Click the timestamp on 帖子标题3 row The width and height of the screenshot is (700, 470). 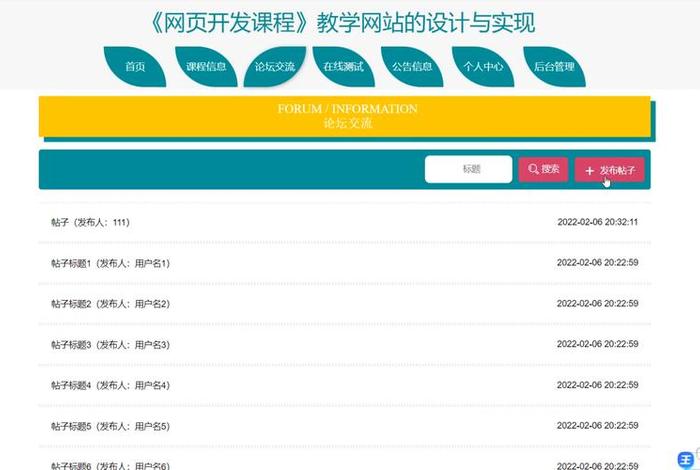point(597,344)
